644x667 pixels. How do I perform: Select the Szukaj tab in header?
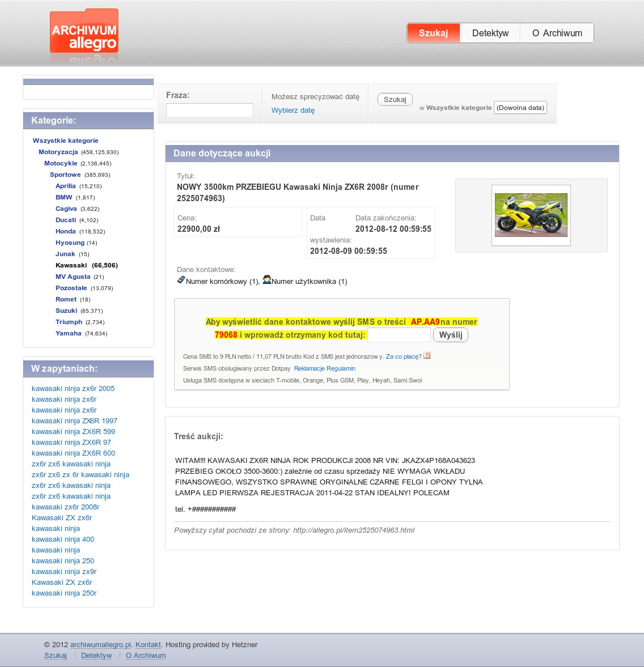pyautogui.click(x=433, y=33)
